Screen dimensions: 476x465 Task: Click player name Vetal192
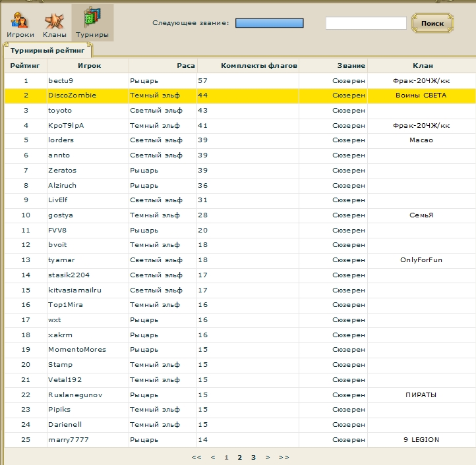point(65,380)
